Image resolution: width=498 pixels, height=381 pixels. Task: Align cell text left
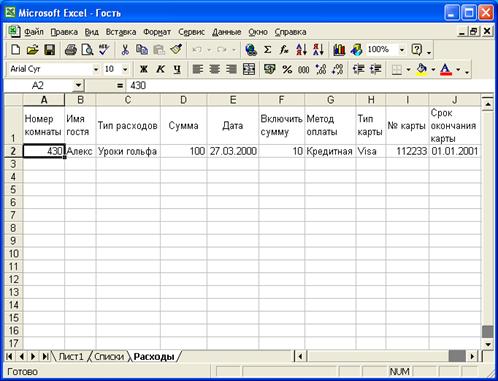[x=198, y=69]
